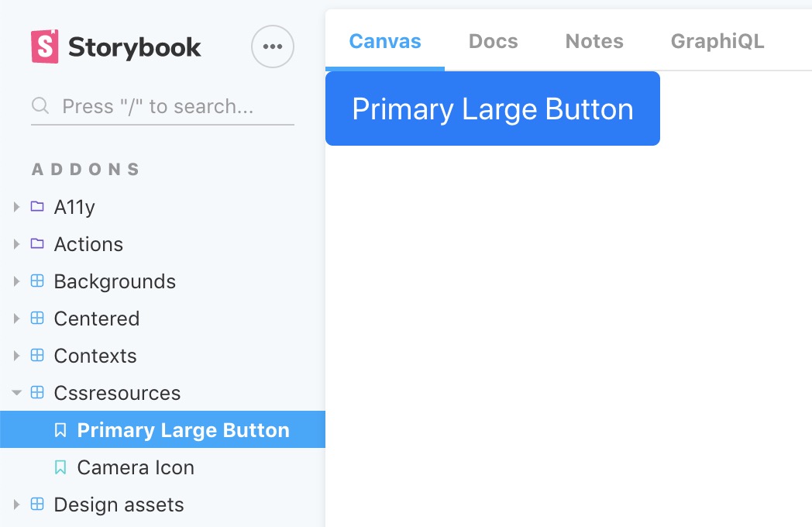812x527 pixels.
Task: Click the bookmark icon beside Camera Icon
Action: coord(60,467)
